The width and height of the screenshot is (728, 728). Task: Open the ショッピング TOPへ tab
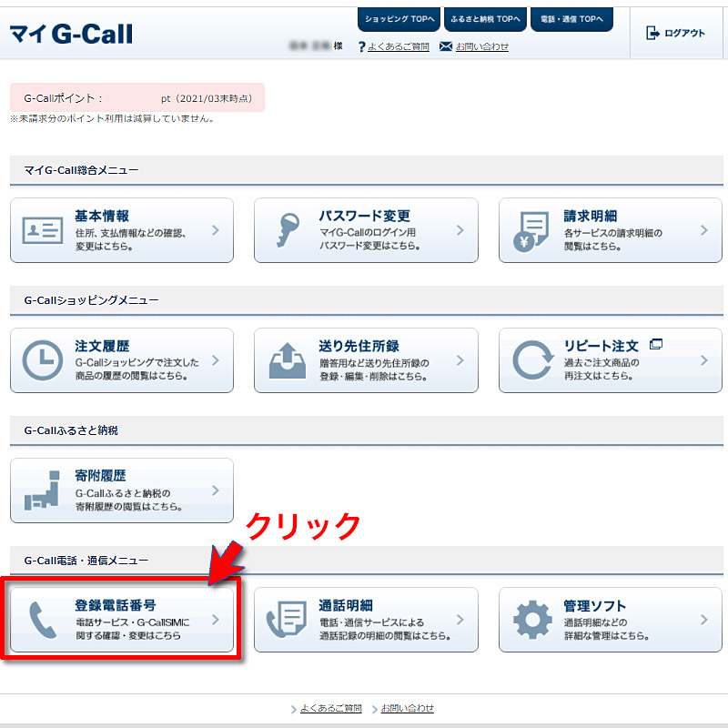pyautogui.click(x=399, y=19)
